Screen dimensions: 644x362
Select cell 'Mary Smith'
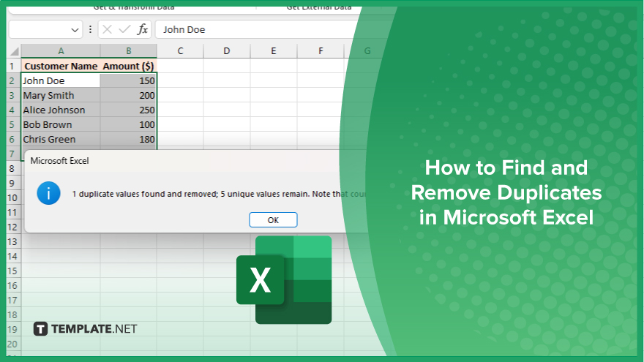(61, 96)
